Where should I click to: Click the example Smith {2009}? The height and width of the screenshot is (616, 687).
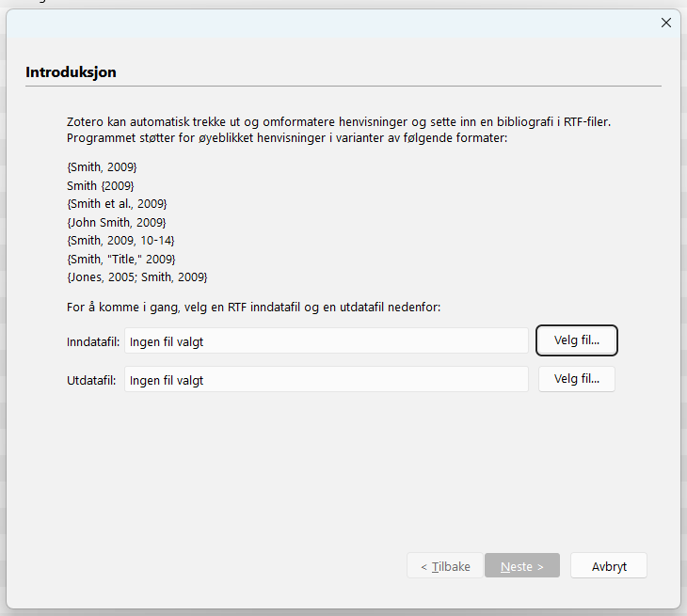click(101, 185)
